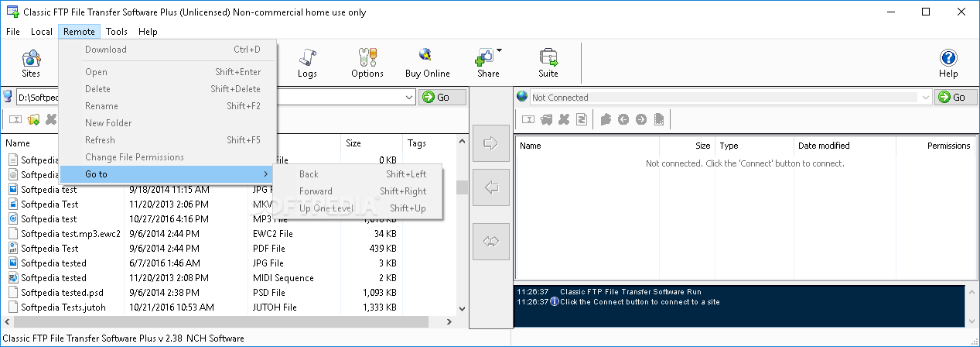Click the local rename icon
980x347 pixels.
click(16, 119)
